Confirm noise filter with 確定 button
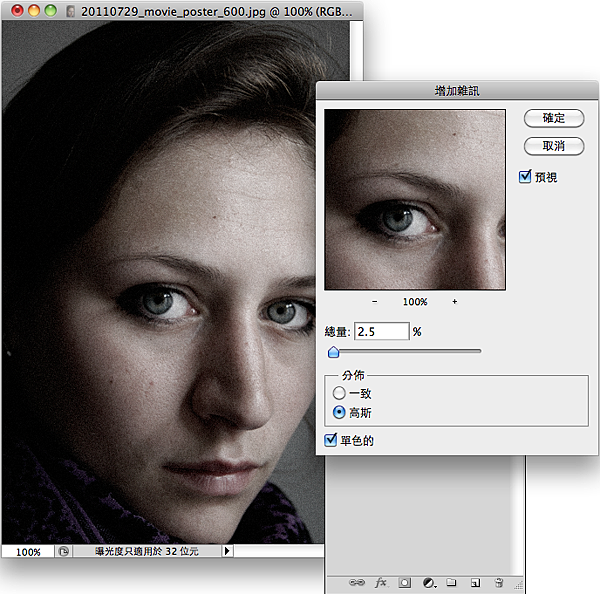 [x=553, y=118]
